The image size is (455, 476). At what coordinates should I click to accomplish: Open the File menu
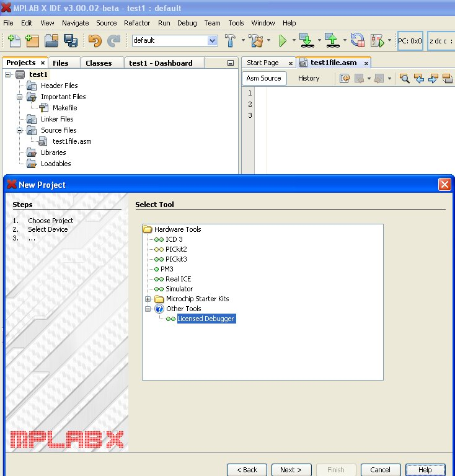[x=8, y=23]
